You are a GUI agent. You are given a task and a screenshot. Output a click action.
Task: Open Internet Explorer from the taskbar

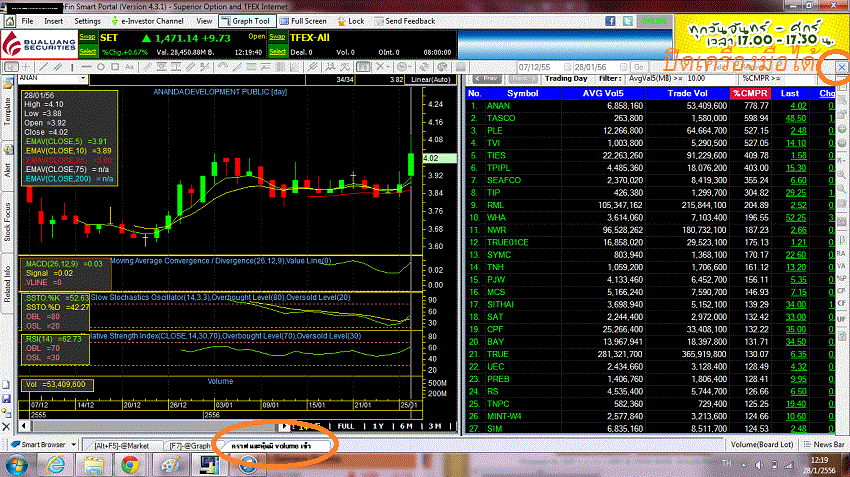[55, 465]
